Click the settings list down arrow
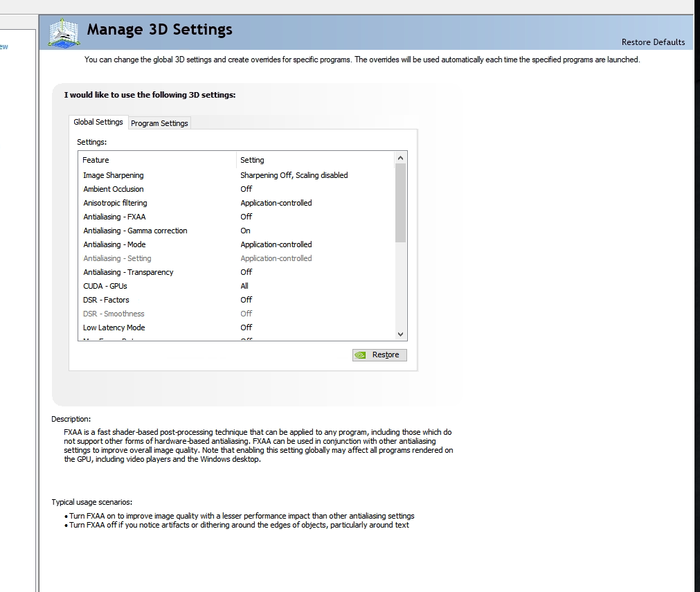The height and width of the screenshot is (592, 700). (x=400, y=334)
